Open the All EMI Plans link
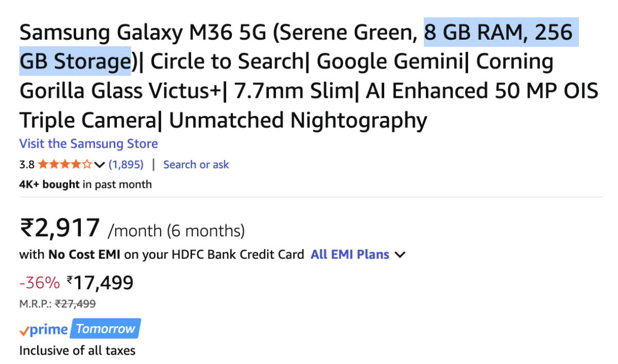The width and height of the screenshot is (618, 364). (350, 254)
